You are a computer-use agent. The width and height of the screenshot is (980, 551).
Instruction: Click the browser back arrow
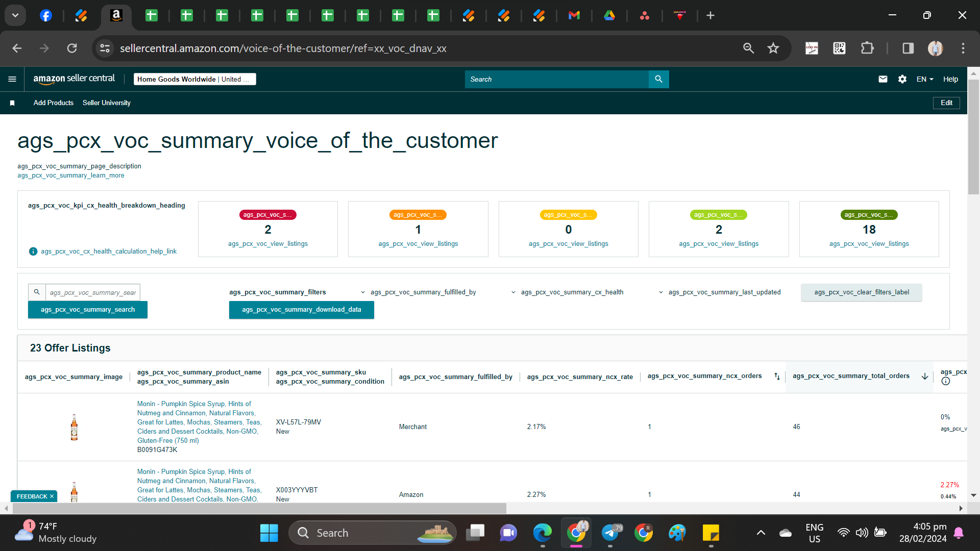17,48
